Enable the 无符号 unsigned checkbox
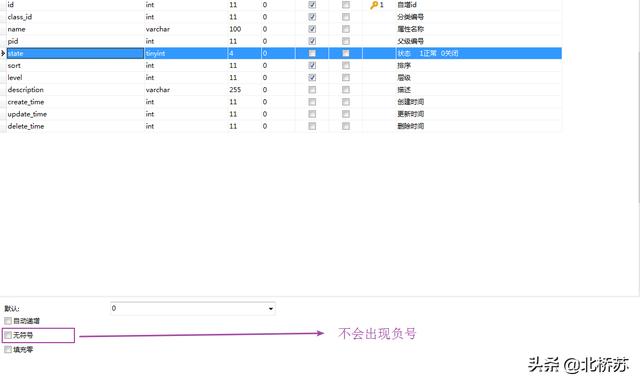 [8, 335]
